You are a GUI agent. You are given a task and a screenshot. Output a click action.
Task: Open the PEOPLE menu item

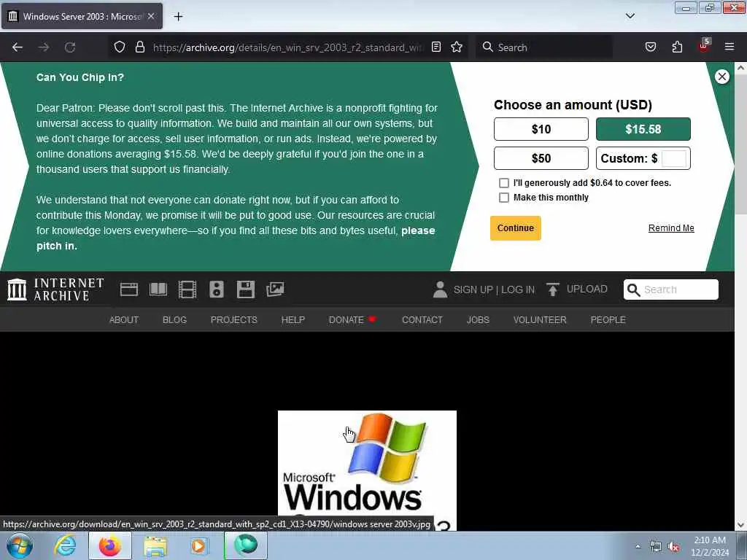coord(608,320)
